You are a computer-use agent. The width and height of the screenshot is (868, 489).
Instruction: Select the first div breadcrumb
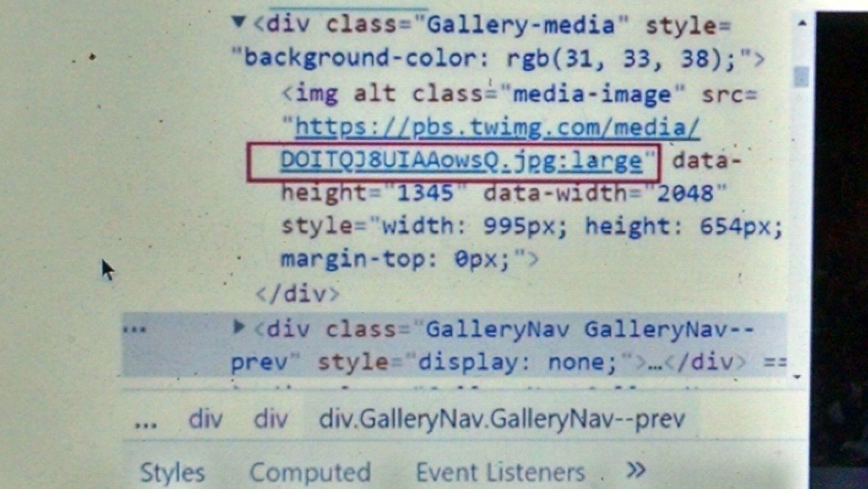(x=205, y=419)
